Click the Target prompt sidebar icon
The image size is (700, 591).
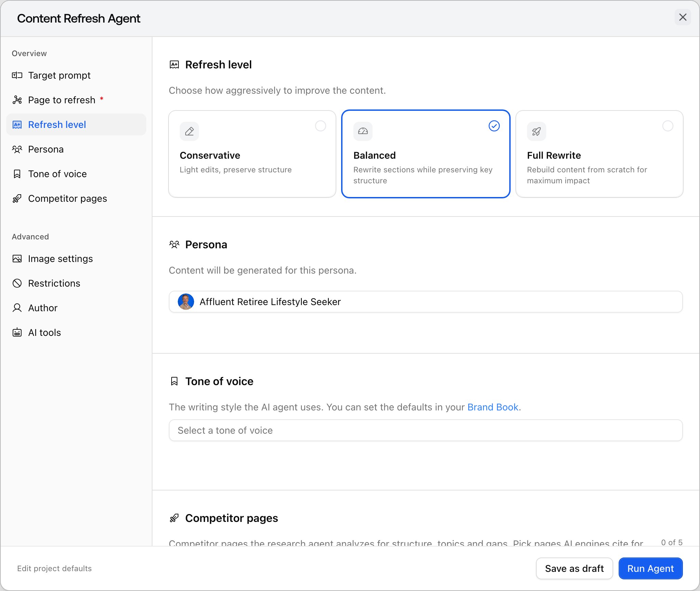point(17,75)
